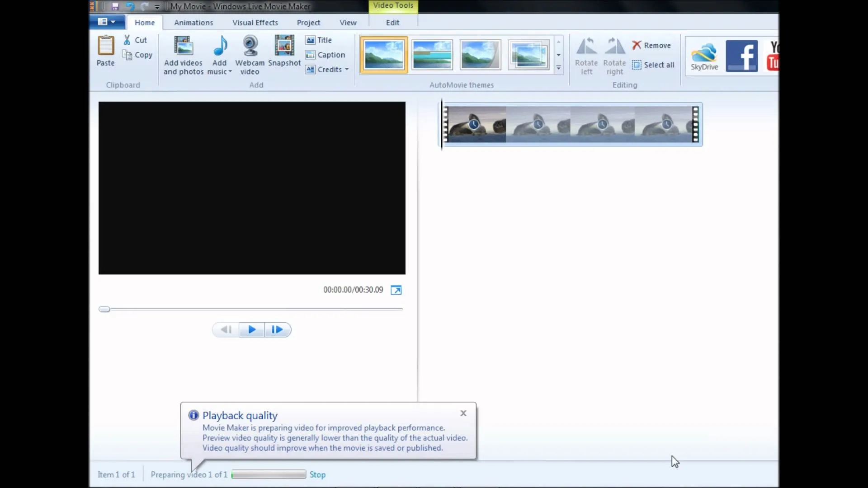This screenshot has width=868, height=488.
Task: Open Webcam video capture
Action: pyautogui.click(x=250, y=55)
